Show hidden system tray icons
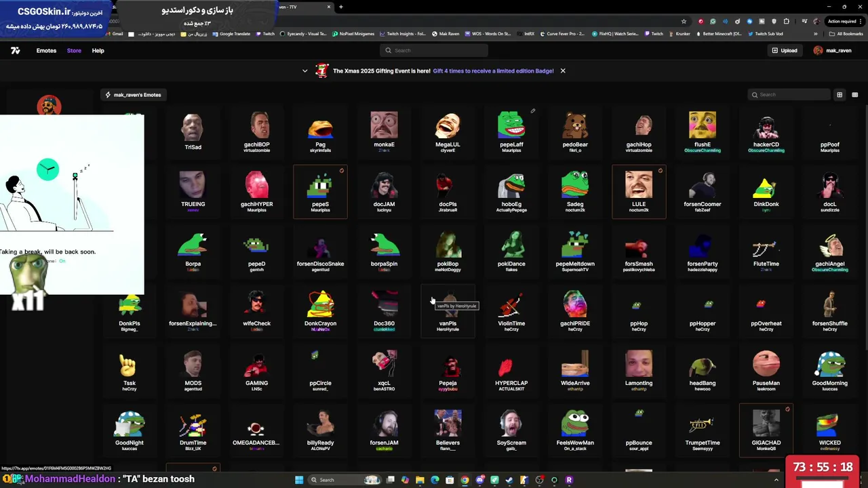Image resolution: width=868 pixels, height=488 pixels. coord(776,480)
